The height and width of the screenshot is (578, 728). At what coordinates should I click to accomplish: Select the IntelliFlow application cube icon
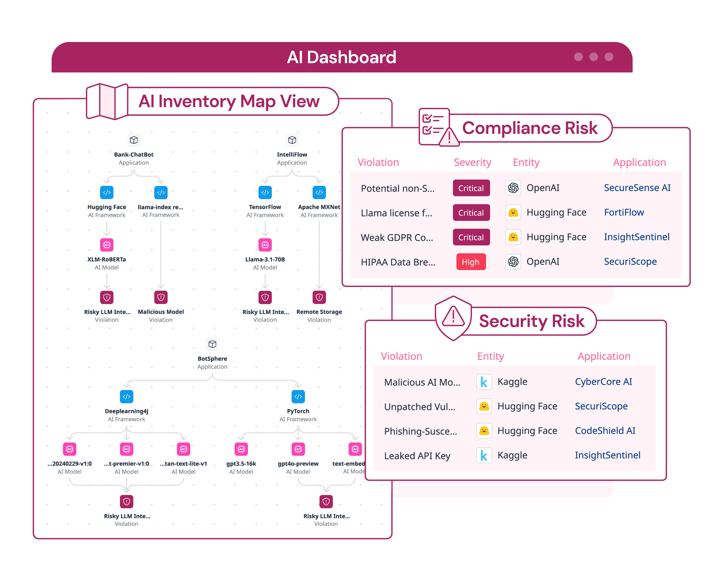(x=292, y=140)
